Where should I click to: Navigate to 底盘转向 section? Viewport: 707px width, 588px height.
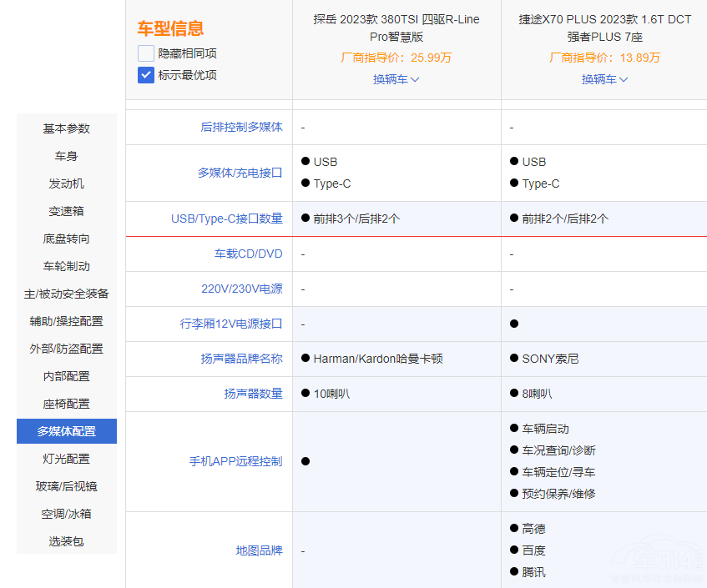point(67,239)
